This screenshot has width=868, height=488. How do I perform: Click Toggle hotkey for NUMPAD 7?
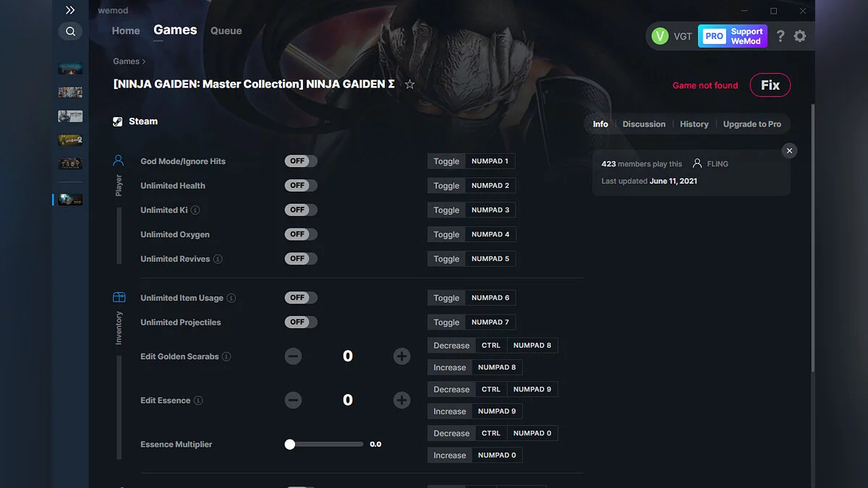click(x=471, y=322)
